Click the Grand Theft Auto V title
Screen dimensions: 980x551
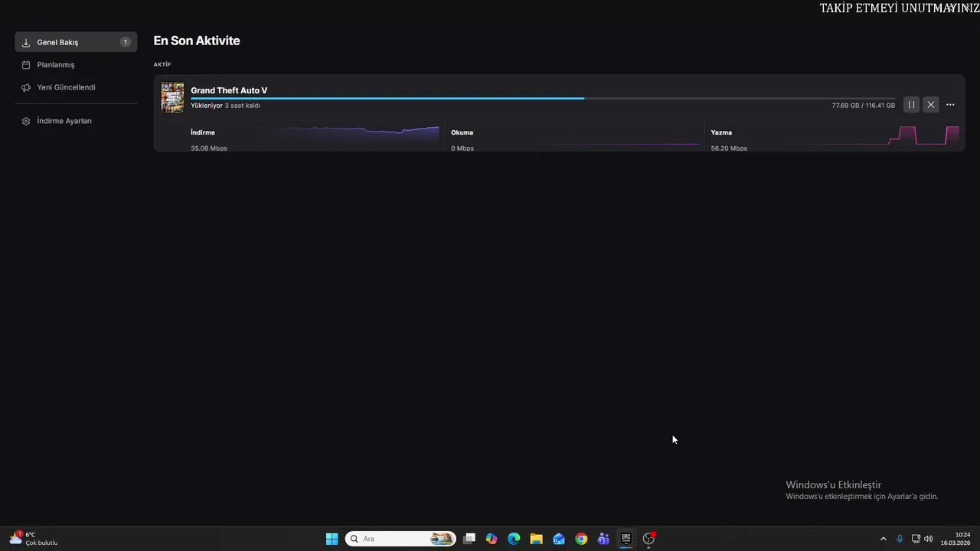point(229,90)
